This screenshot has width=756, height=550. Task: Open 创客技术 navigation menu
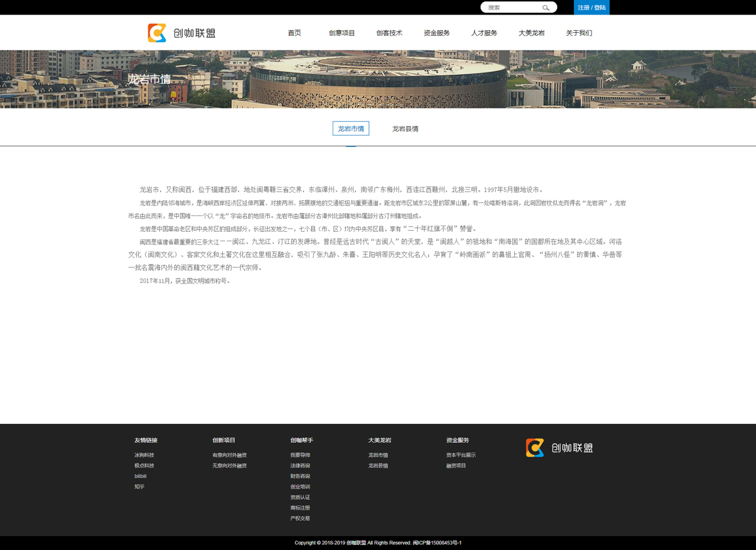pos(389,33)
